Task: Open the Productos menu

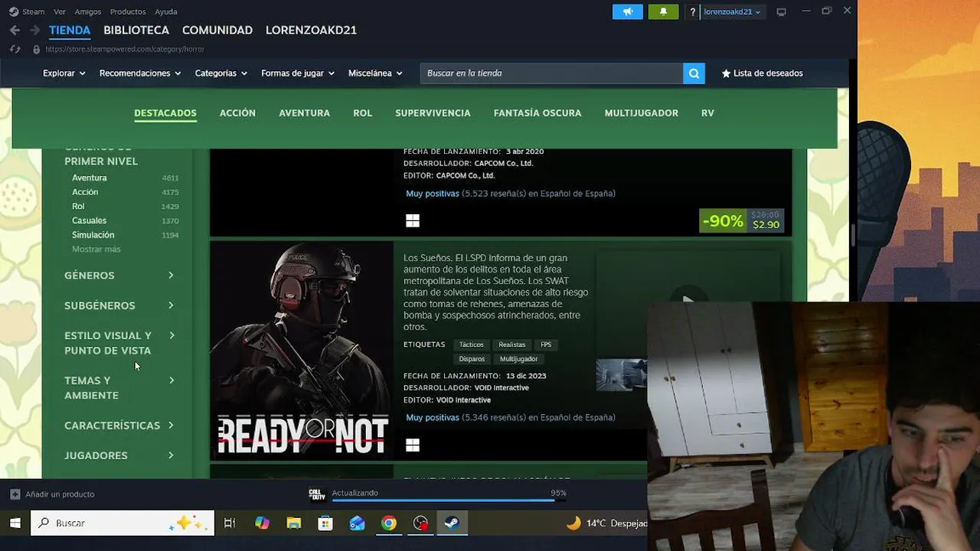Action: [128, 11]
